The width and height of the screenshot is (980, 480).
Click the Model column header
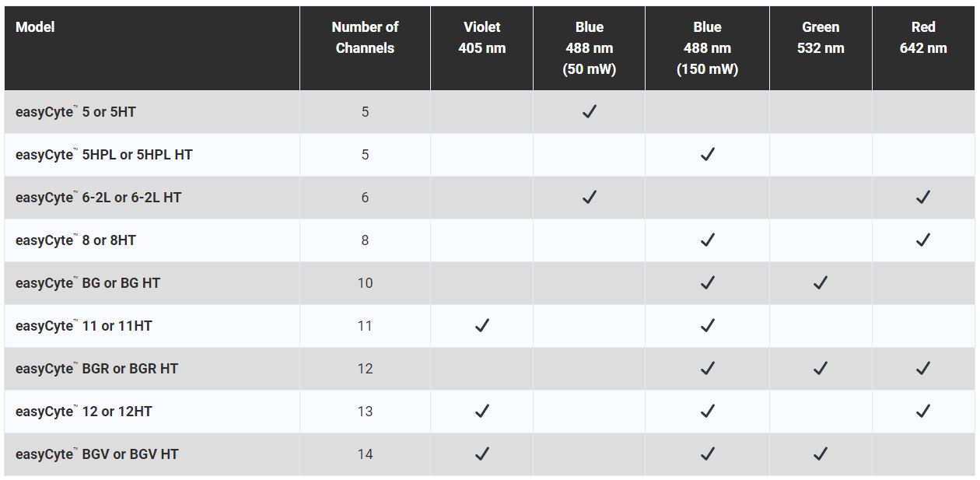[x=35, y=27]
